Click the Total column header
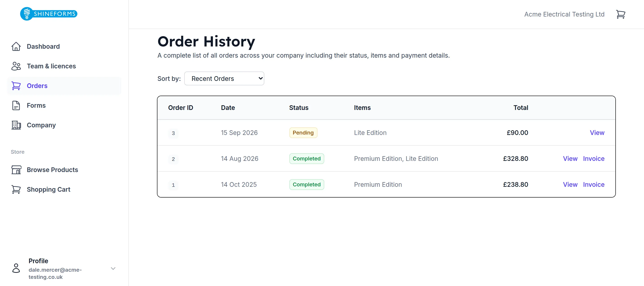Screen dimensions: 644x286 [x=521, y=108]
